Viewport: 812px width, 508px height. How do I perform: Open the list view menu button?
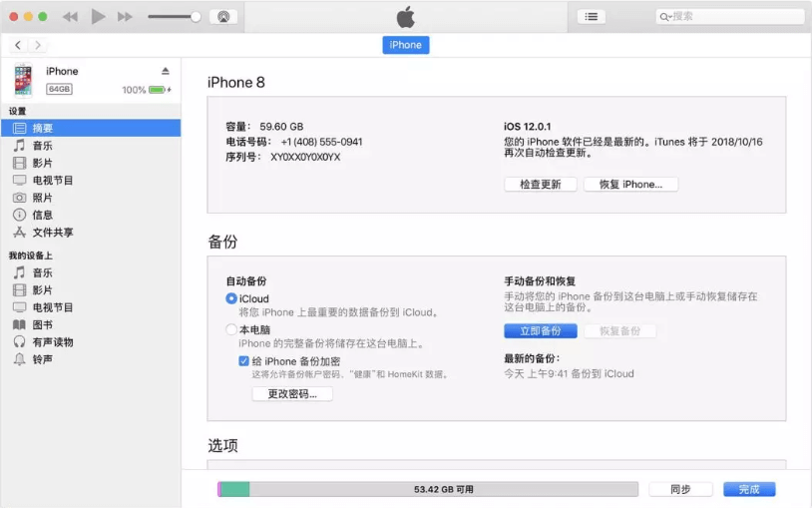(591, 17)
